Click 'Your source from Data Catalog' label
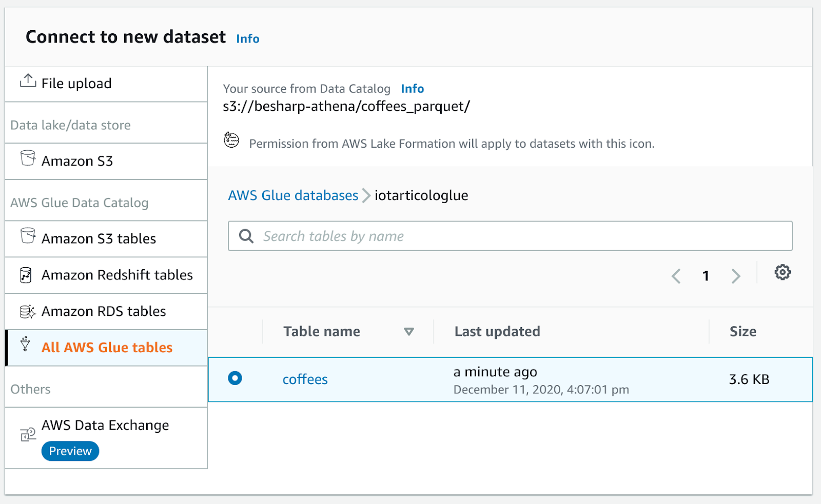The width and height of the screenshot is (821, 504). [x=307, y=89]
